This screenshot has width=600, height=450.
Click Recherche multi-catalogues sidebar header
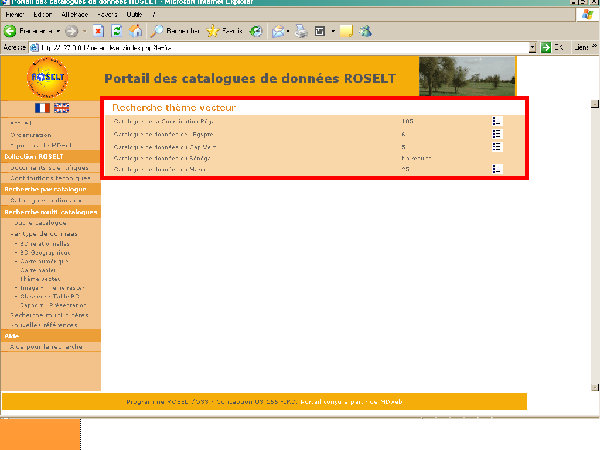[51, 212]
